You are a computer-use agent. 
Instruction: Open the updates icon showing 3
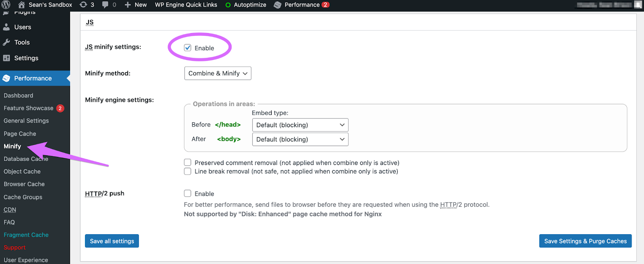pyautogui.click(x=87, y=5)
